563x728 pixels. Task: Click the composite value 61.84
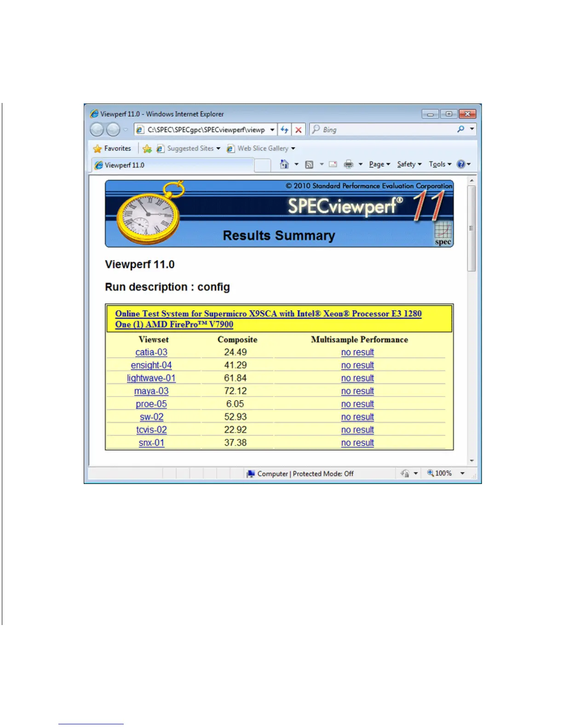(x=236, y=378)
